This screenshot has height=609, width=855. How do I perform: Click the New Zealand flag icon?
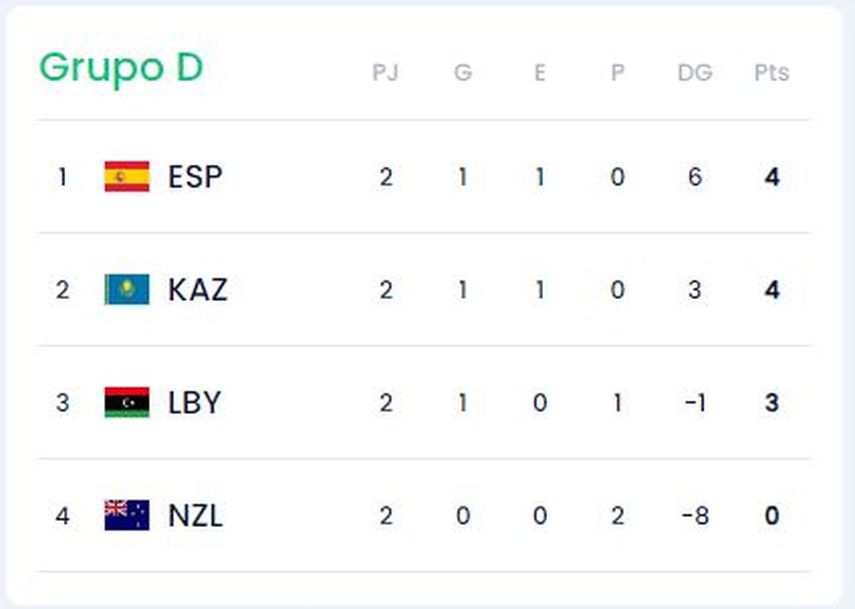[x=127, y=516]
